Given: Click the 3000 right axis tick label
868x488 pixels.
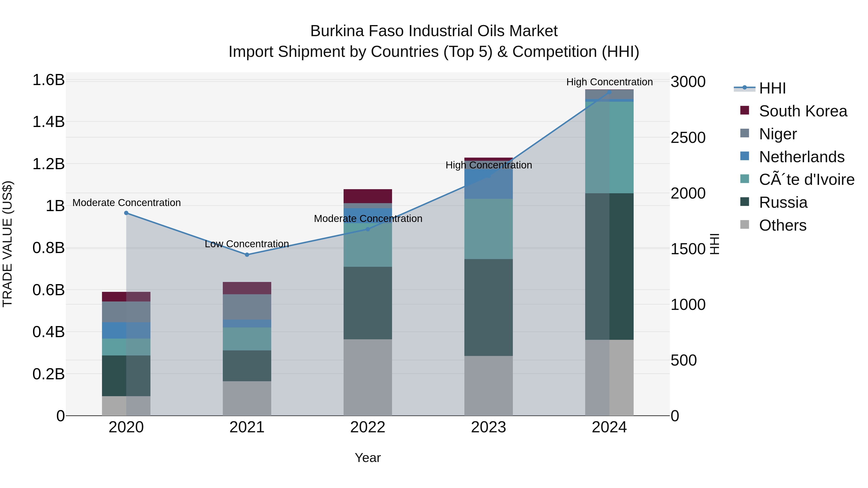Looking at the screenshot, I should click(x=688, y=82).
